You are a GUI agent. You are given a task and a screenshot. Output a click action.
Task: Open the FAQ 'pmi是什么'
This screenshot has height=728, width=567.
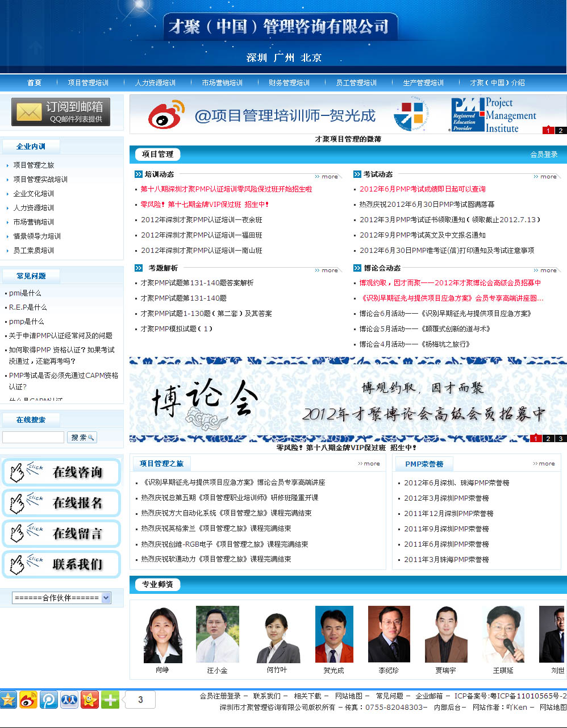25,293
